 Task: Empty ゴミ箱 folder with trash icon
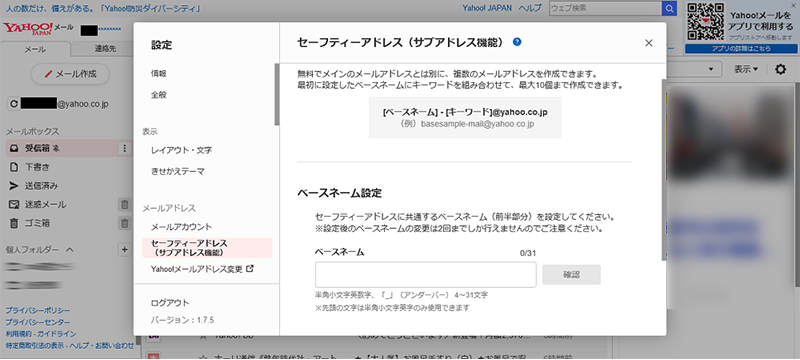[124, 223]
